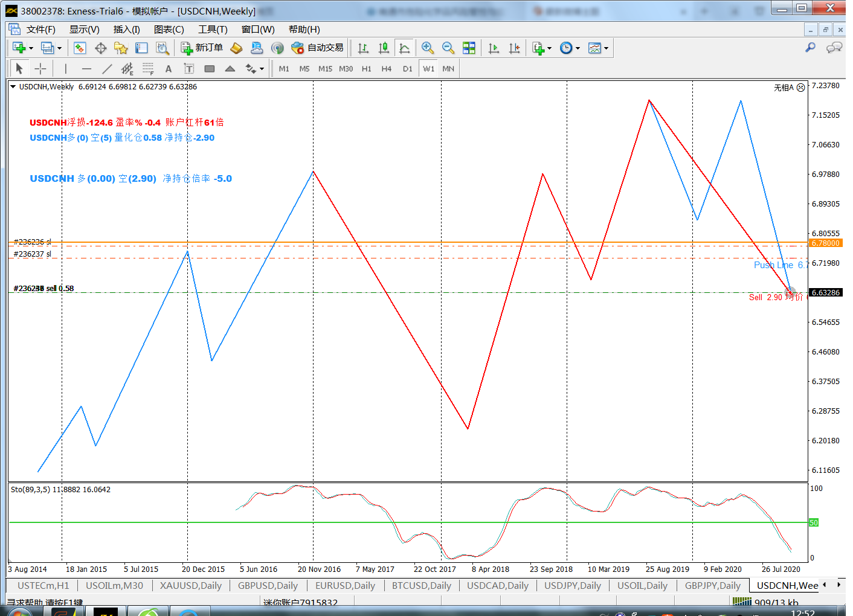The height and width of the screenshot is (616, 853).
Task: Switch to the XAUUSD,Daily chart tab
Action: [190, 585]
